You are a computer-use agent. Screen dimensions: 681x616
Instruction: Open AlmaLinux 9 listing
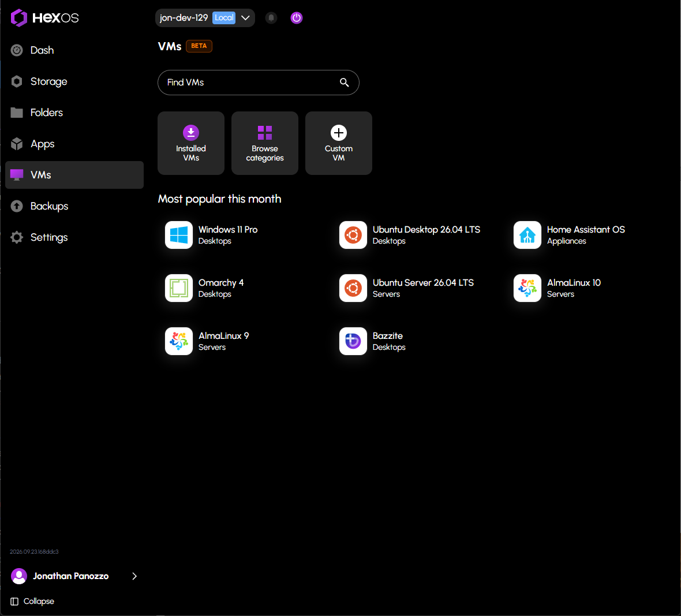pos(208,341)
